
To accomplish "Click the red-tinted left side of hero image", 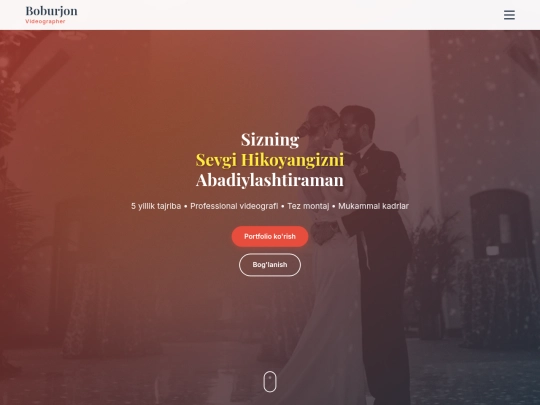I will pos(69,207).
